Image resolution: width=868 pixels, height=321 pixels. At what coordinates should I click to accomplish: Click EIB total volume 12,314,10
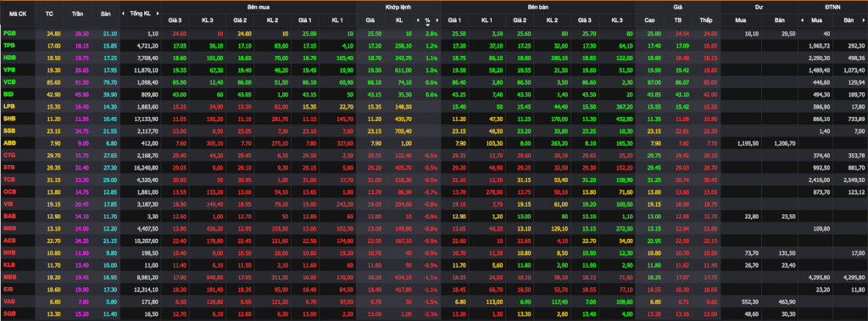[x=147, y=290]
